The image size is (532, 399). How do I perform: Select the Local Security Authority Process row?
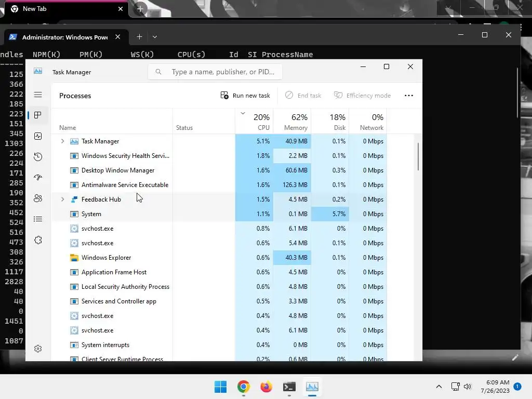pos(219,287)
